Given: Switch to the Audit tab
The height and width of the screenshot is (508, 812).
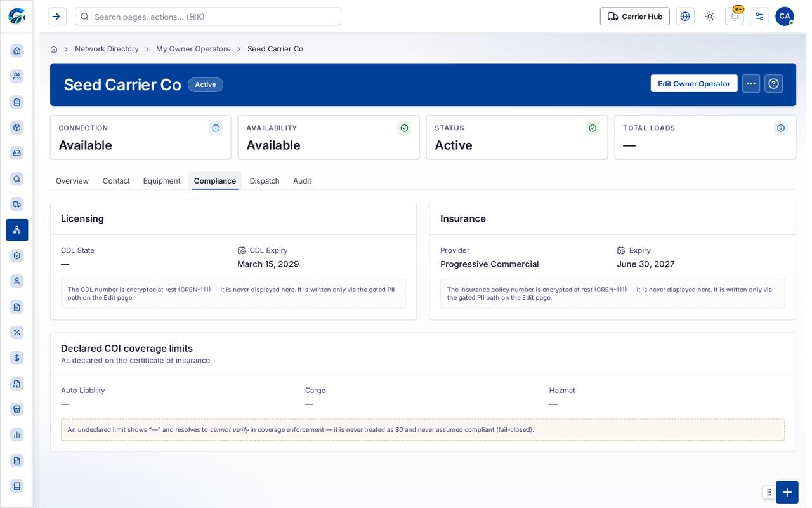Looking at the screenshot, I should (x=302, y=181).
